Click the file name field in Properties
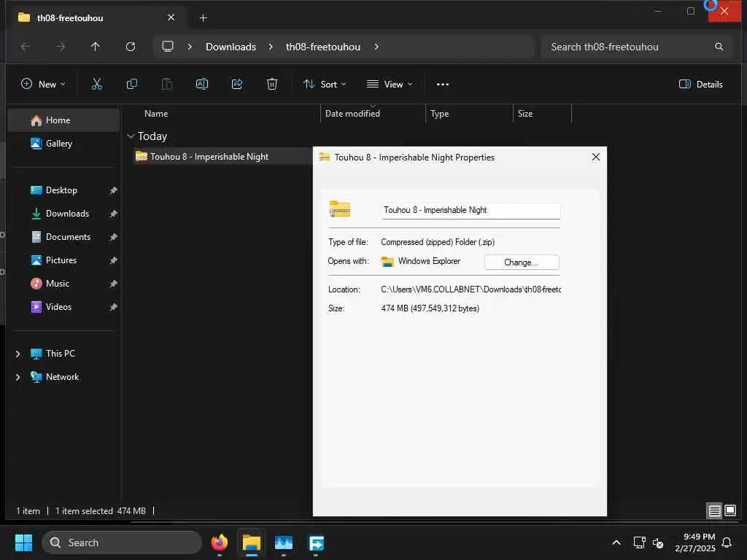Screen dimensions: 747x560 coord(471,210)
